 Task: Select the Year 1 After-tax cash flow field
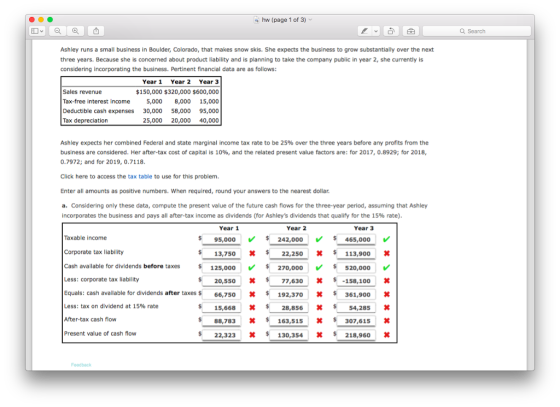coord(221,321)
